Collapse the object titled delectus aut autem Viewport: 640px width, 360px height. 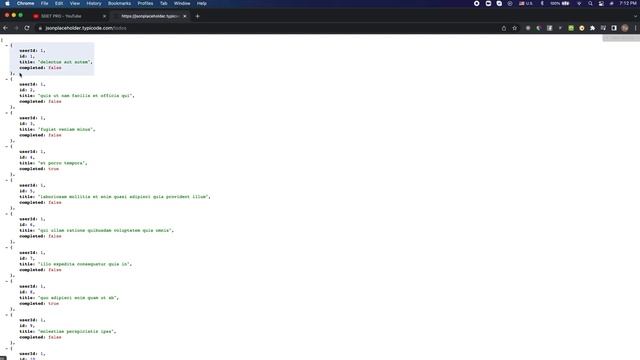7,45
